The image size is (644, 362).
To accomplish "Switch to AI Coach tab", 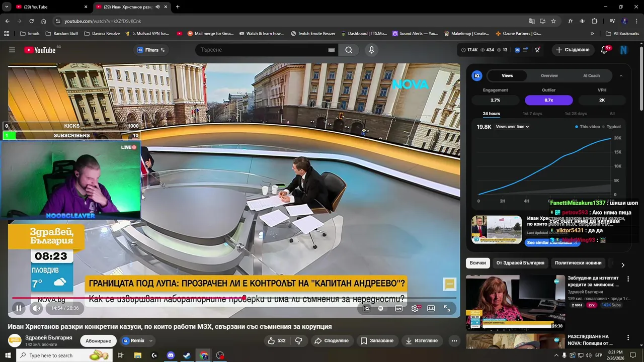I will 591,75.
